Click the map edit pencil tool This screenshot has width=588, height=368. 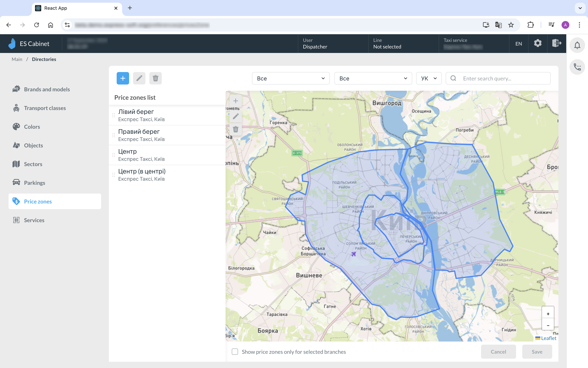click(x=235, y=116)
